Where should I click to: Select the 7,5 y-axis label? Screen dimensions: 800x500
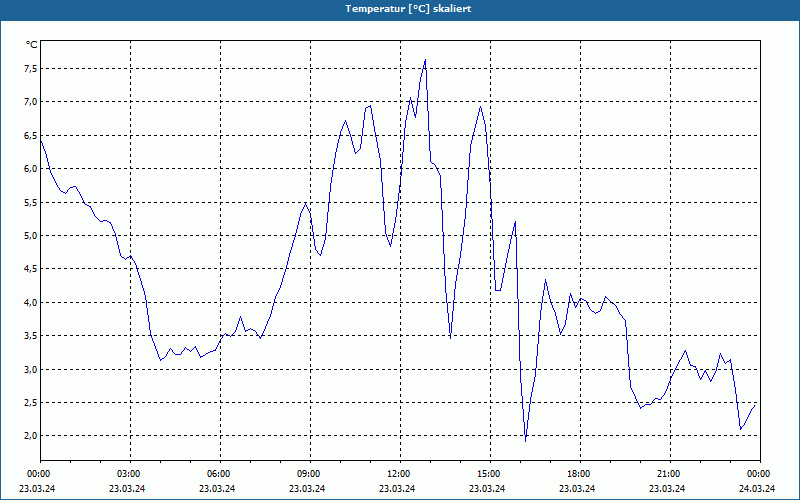click(x=30, y=68)
